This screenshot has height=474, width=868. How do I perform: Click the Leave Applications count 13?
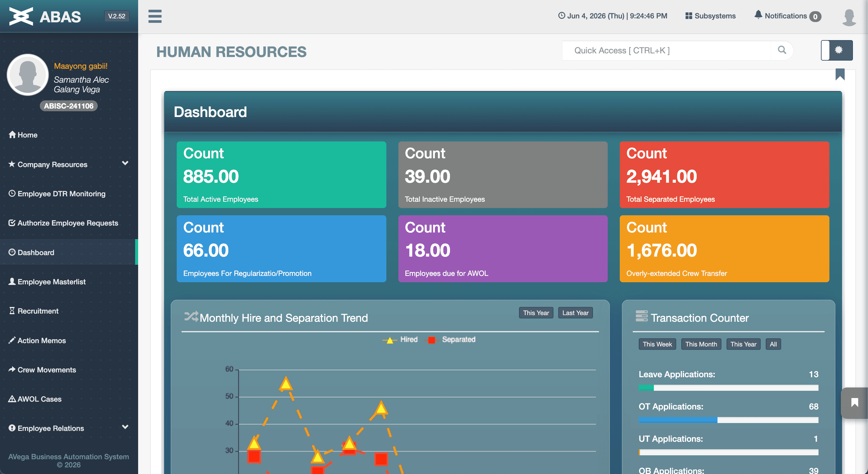click(x=813, y=374)
